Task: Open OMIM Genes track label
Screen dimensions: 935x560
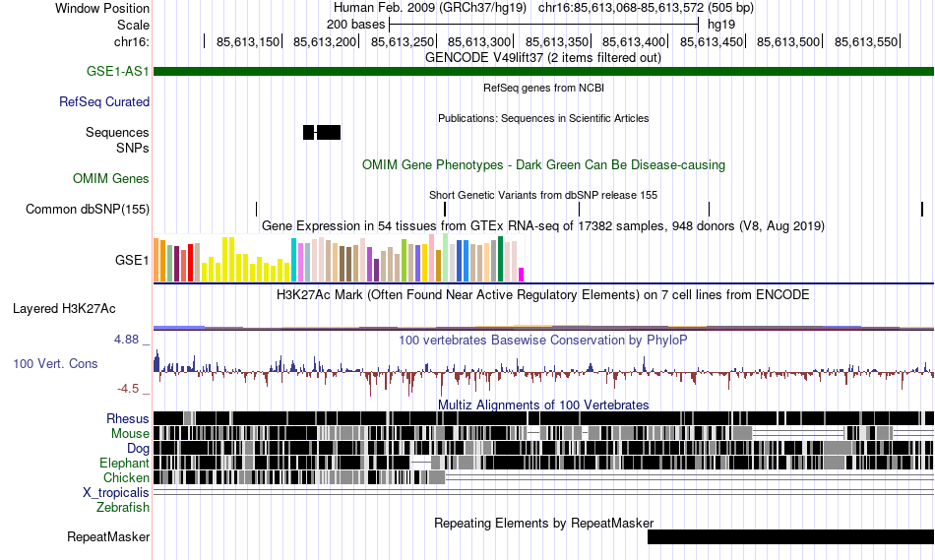Action: [x=111, y=179]
